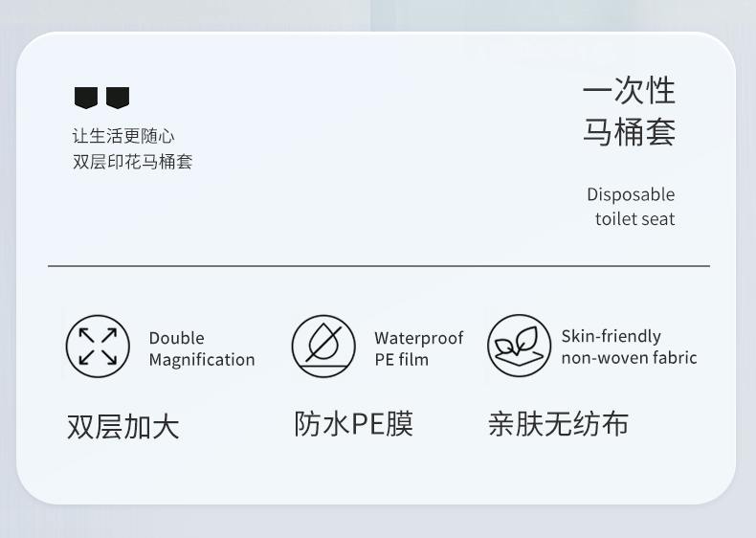
Task: Click the word Waterproof
Action: pyautogui.click(x=418, y=338)
